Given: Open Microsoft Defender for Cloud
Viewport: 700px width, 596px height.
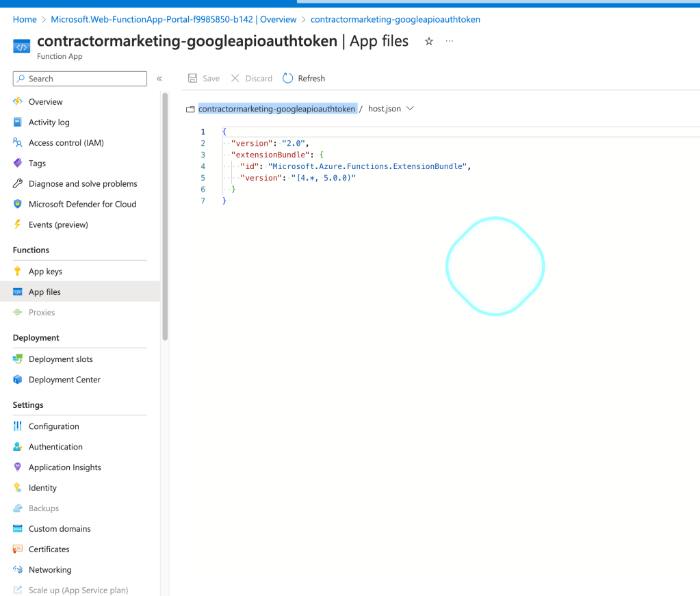Looking at the screenshot, I should [83, 204].
